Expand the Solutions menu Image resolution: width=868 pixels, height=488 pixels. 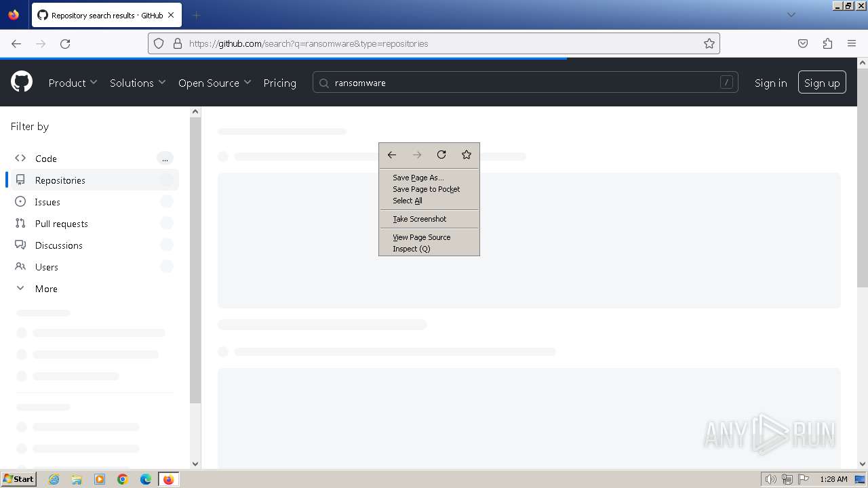(138, 83)
